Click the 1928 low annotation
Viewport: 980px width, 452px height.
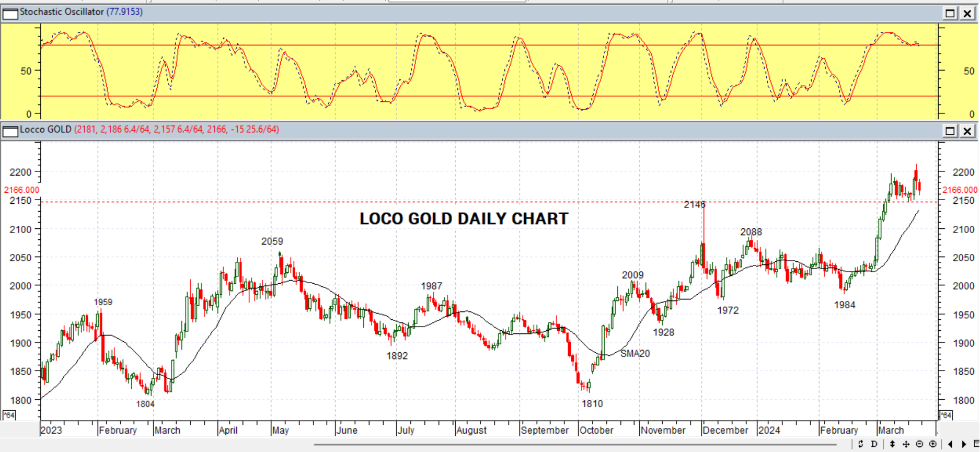[x=663, y=332]
